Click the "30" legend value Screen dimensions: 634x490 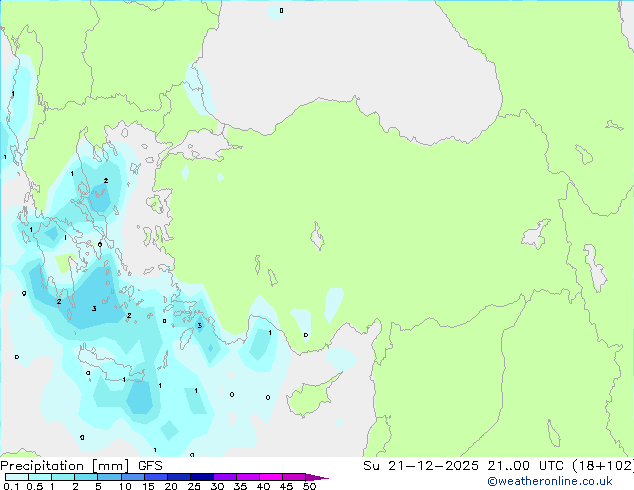pos(217,486)
